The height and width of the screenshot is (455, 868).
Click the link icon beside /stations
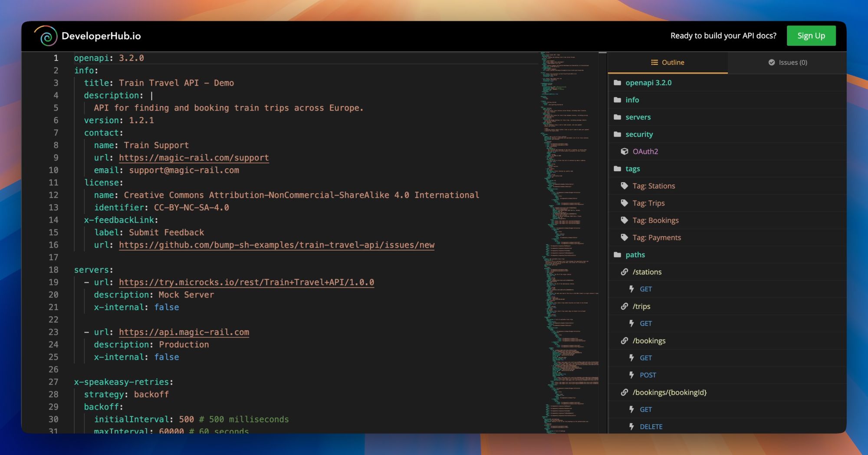pyautogui.click(x=624, y=272)
